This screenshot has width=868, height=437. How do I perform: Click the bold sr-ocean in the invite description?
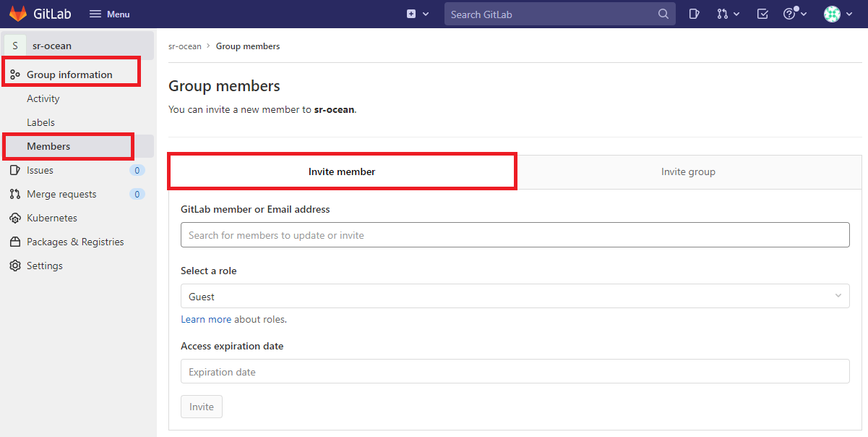334,110
